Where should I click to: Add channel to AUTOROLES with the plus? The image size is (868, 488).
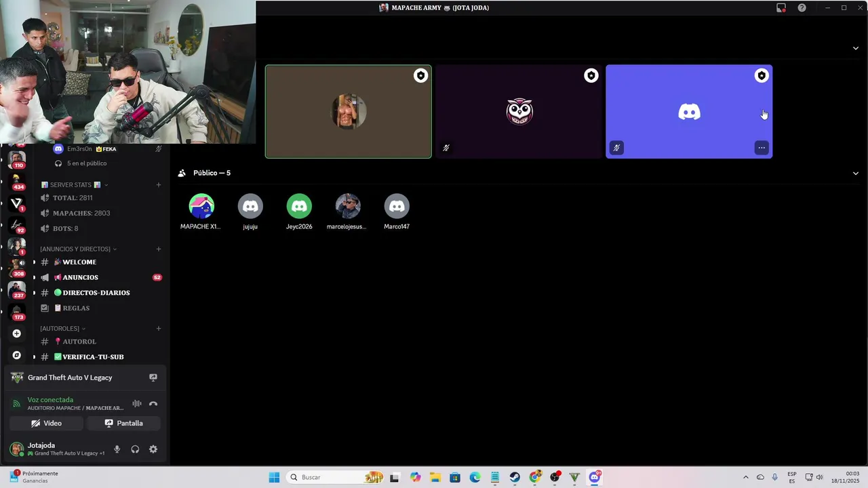pos(159,328)
